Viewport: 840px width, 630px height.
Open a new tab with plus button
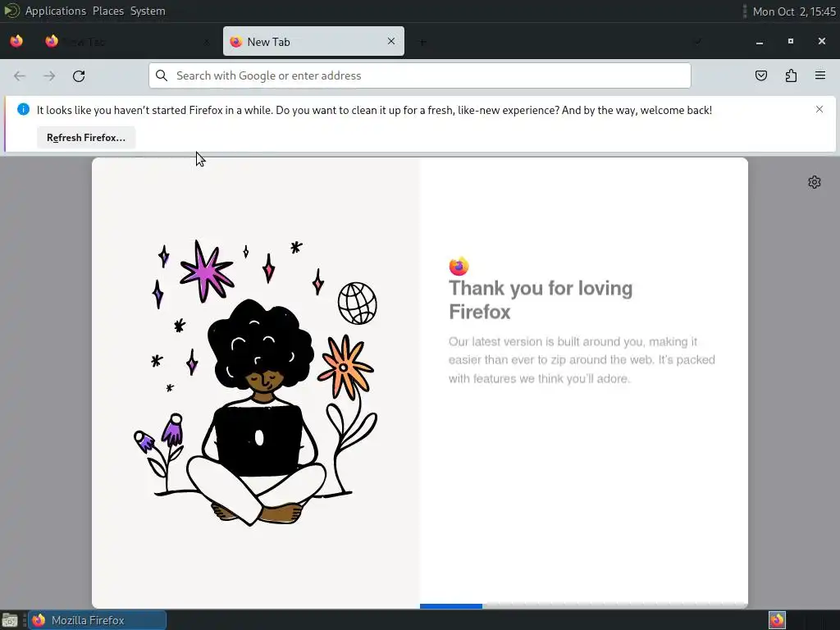coord(422,42)
